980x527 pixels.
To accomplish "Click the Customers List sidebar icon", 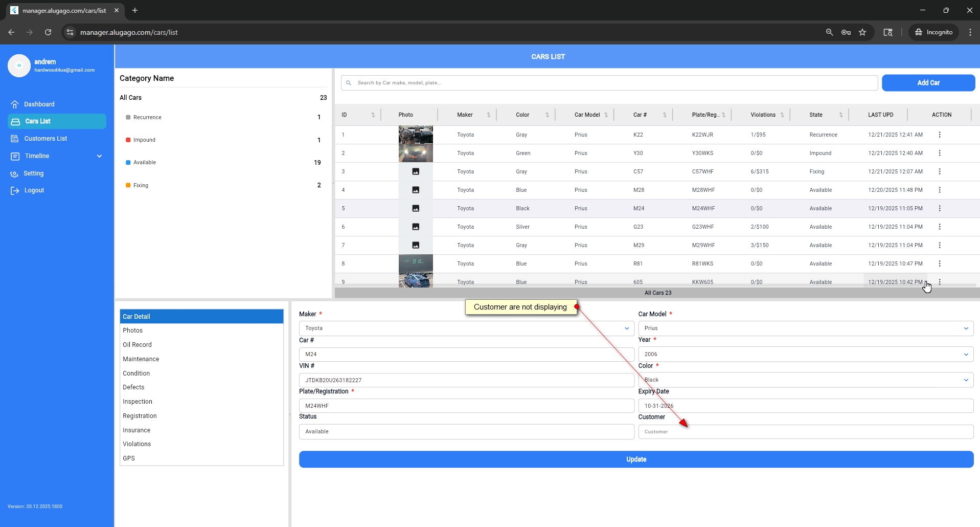I will click(x=15, y=139).
